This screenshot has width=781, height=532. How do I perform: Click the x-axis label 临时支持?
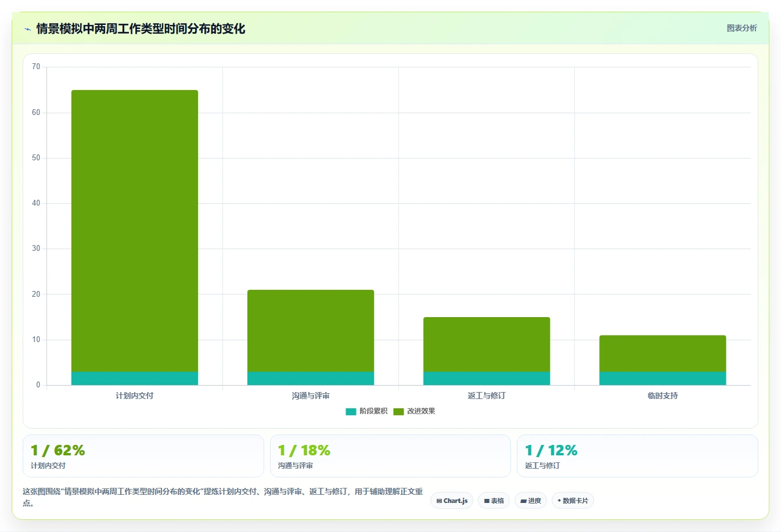(663, 396)
